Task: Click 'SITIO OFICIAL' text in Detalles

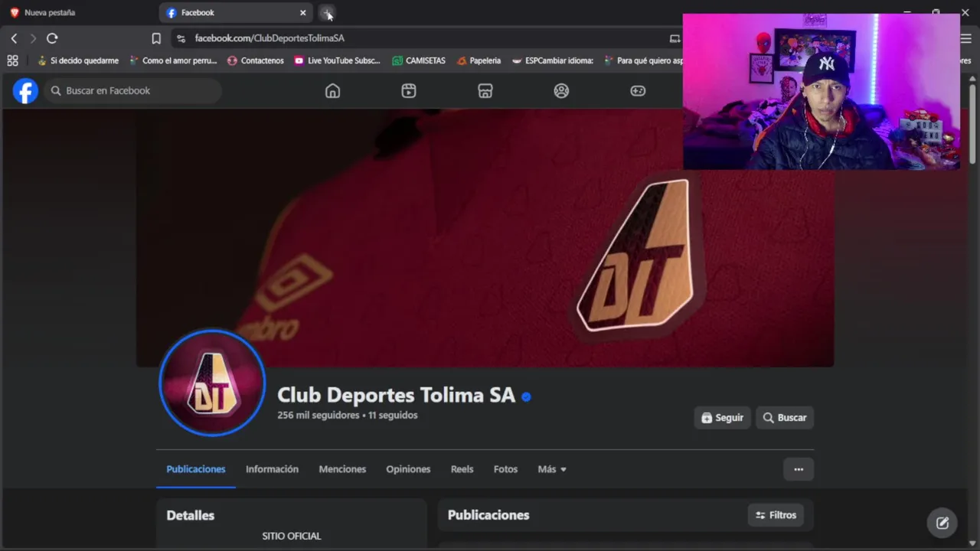Action: tap(292, 536)
